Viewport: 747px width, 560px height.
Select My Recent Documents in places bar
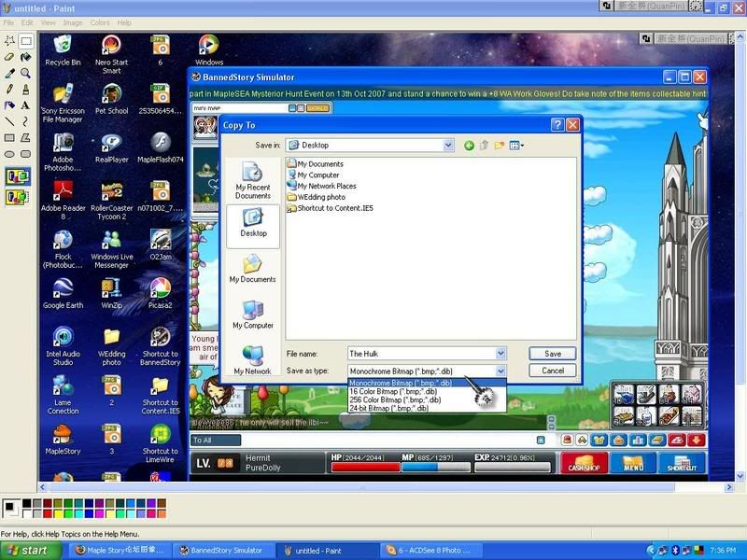tap(253, 181)
